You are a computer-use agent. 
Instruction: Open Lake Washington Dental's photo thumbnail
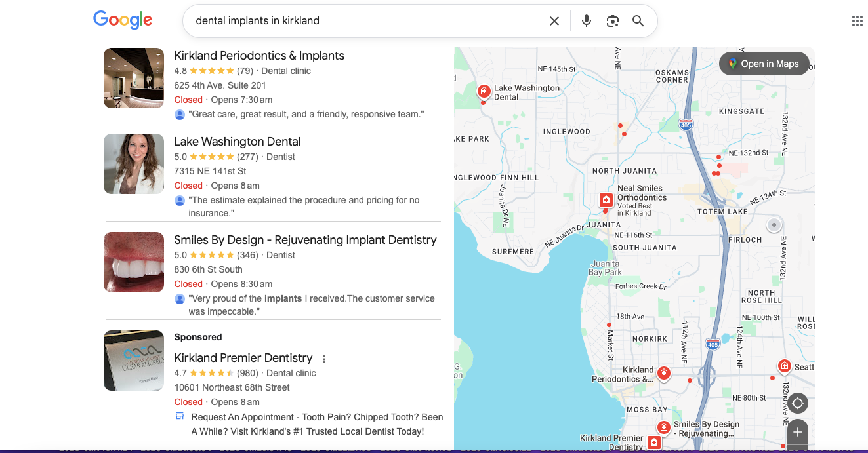pos(133,163)
